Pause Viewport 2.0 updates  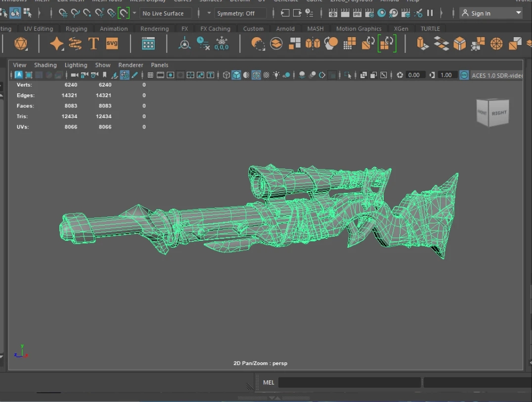coord(430,13)
